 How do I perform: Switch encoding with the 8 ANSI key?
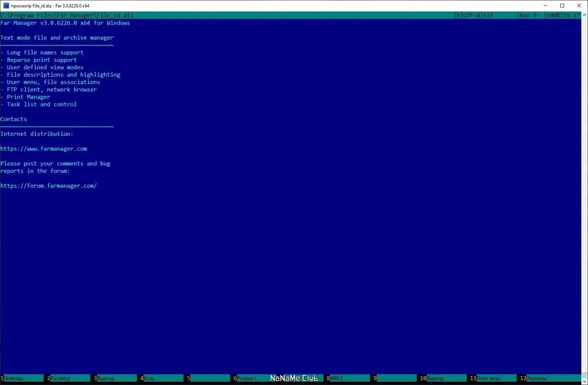point(348,378)
